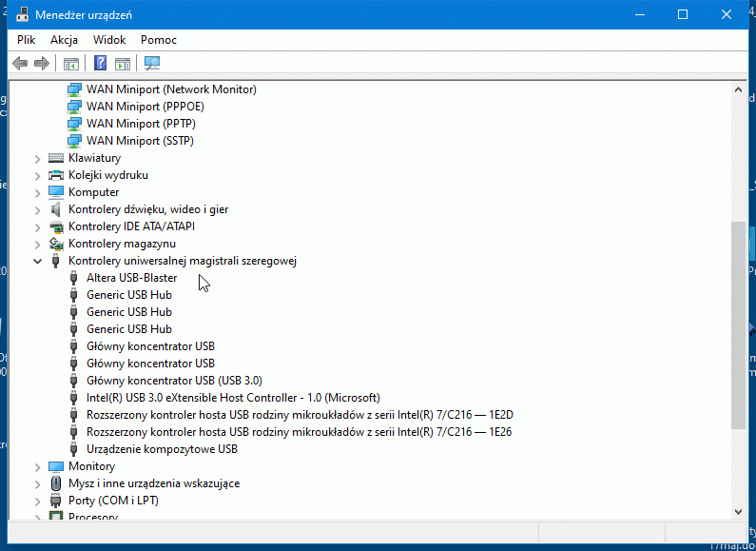Click the Forward arrow toolbar icon
756x551 pixels.
41,64
